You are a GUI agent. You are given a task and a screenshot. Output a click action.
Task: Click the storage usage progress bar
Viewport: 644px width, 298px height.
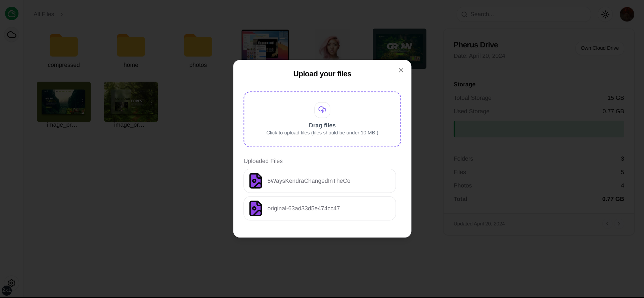[539, 129]
